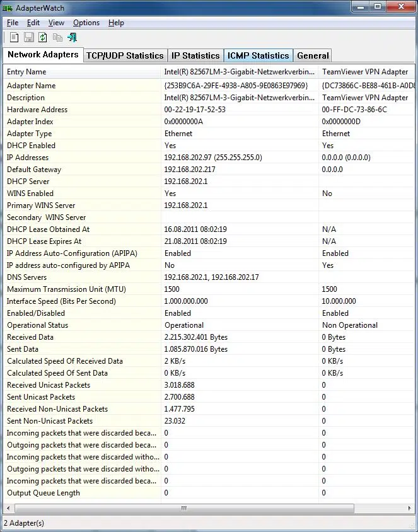Screen dimensions: 418x532
Task: Switch to the TCP/UDP Statistics tab
Action: 125,55
